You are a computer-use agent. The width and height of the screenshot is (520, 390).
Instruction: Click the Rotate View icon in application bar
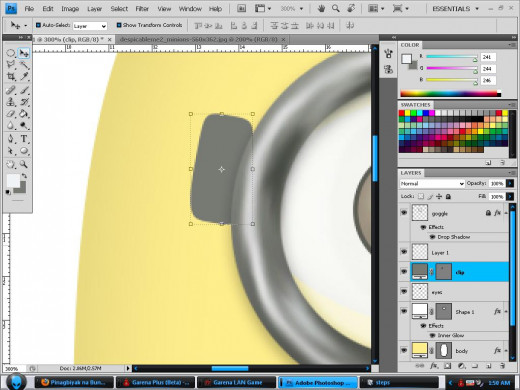tap(351, 8)
